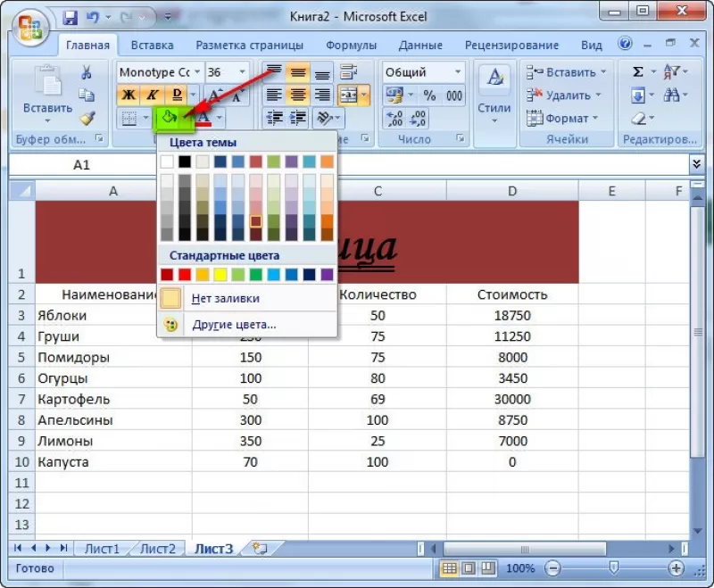Open Sort and Filter icon

point(671,71)
